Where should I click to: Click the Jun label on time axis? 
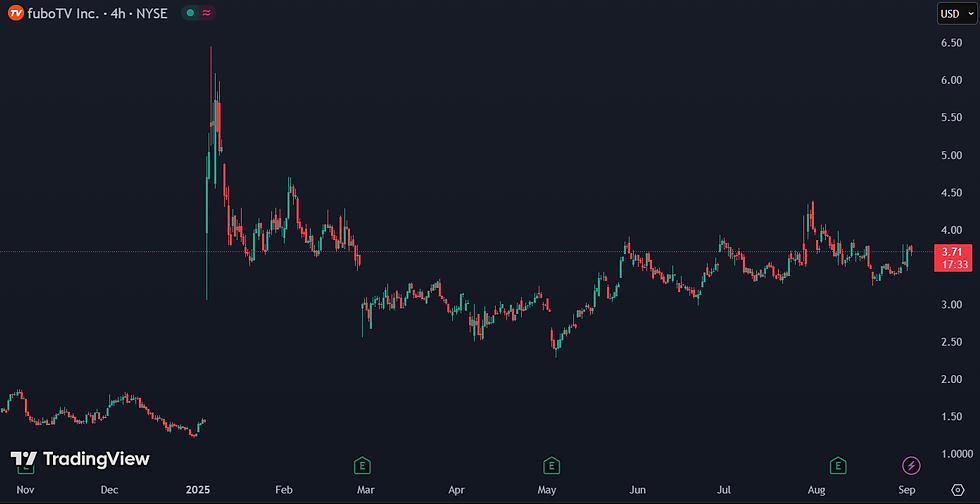click(x=638, y=490)
